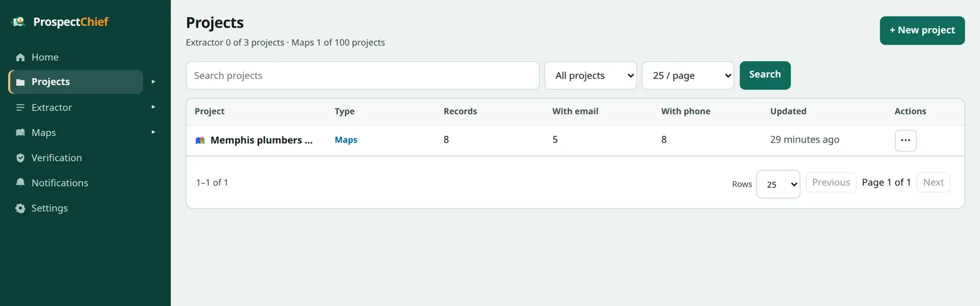Click the Projects page heading
The height and width of the screenshot is (306, 980).
point(215,23)
